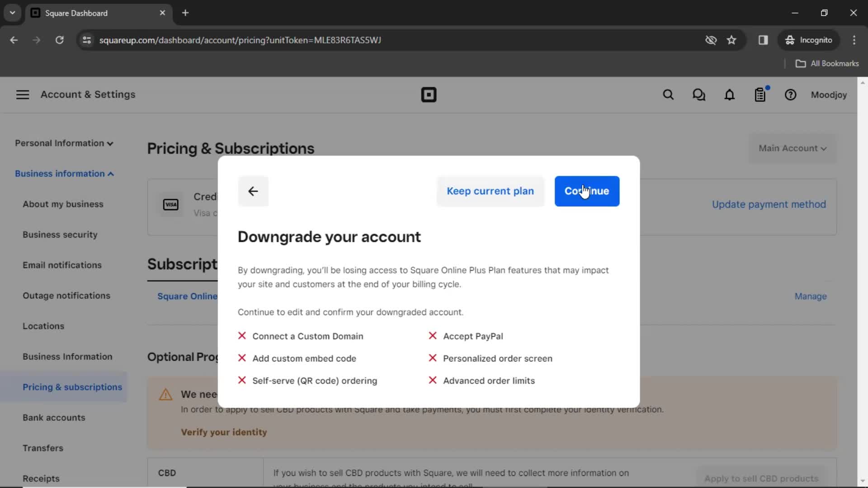Select Pricing & subscriptions menu item
This screenshot has width=868, height=488.
point(72,387)
